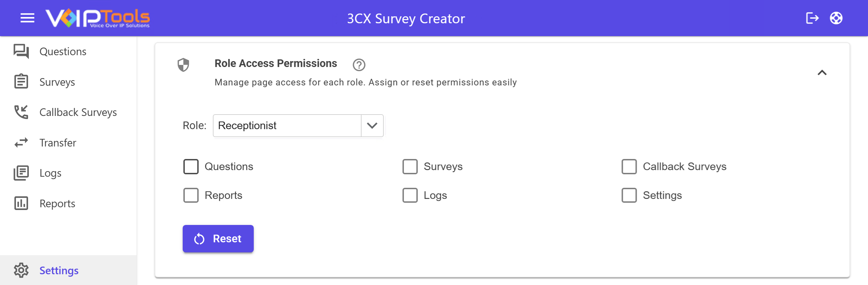Click the Reset button
868x285 pixels.
(x=218, y=239)
